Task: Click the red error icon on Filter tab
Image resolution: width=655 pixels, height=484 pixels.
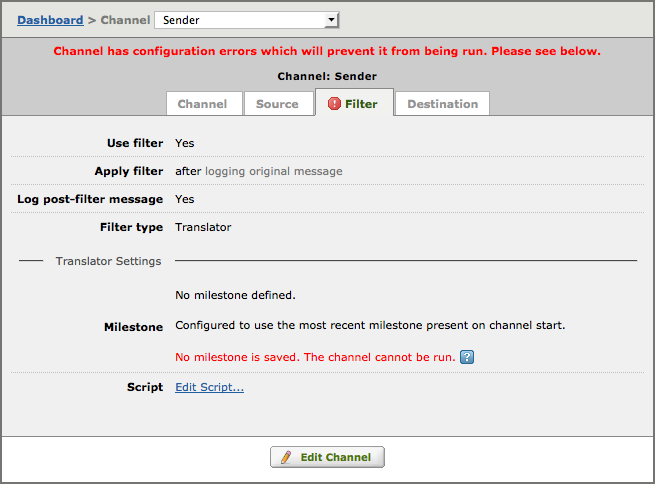Action: 334,103
